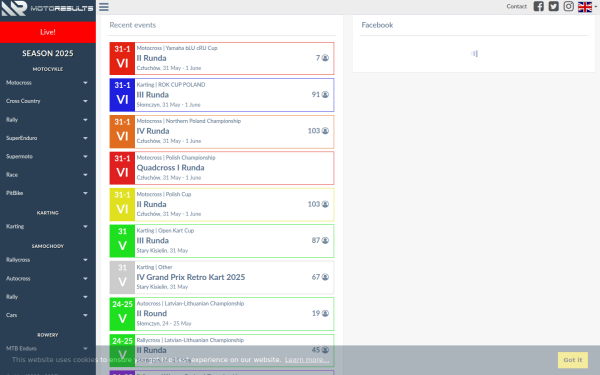Screen dimensions: 600x375
Task: Expand the MTB Enduro sidebar menu
Action: pos(48,349)
